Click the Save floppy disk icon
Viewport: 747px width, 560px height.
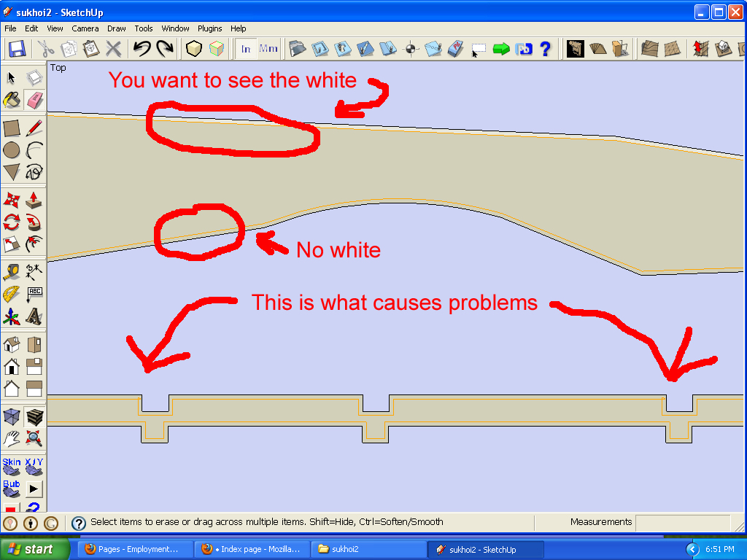[x=17, y=49]
